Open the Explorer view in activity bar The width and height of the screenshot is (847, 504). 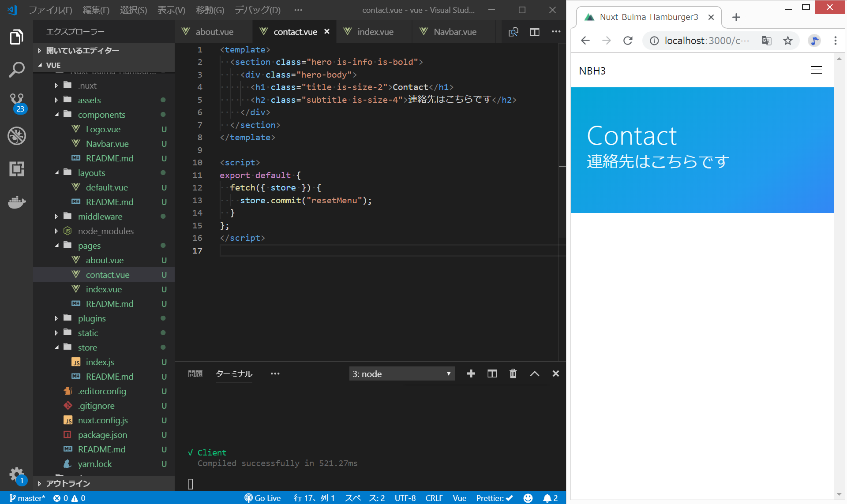(16, 37)
